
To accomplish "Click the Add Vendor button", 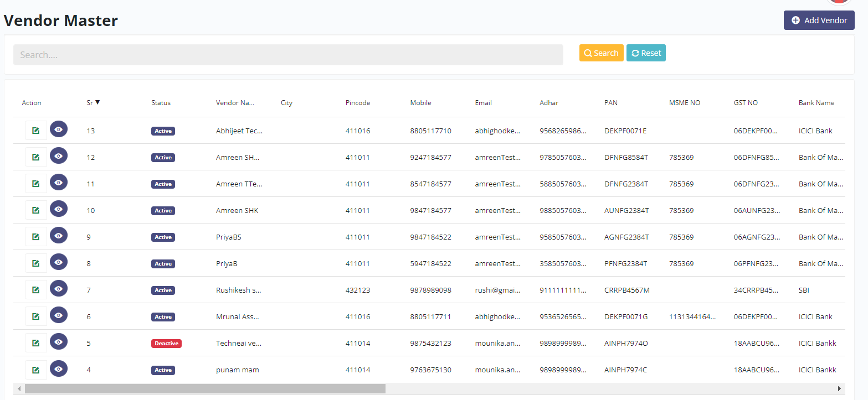I will (819, 20).
